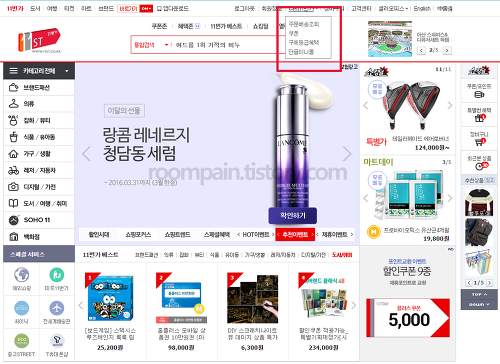Open the shopping focus tab
Viewport: 500px width, 364px height.
click(x=138, y=235)
